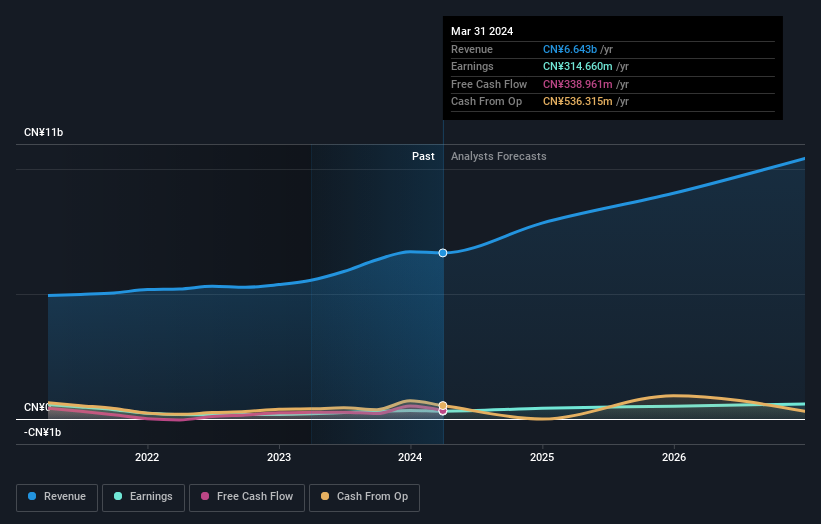Toggle the Free Cash Flow legend series
821x524 pixels.
[x=247, y=497]
